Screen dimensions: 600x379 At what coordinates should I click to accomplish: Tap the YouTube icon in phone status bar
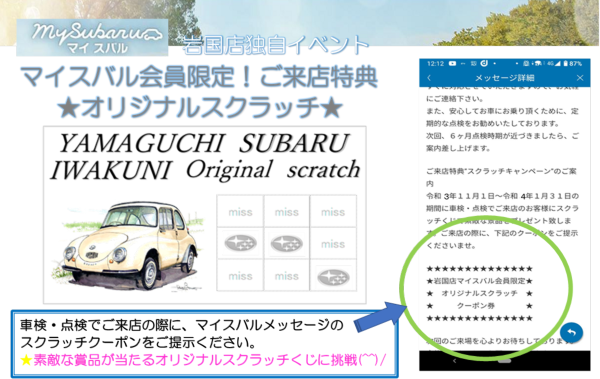point(452,63)
